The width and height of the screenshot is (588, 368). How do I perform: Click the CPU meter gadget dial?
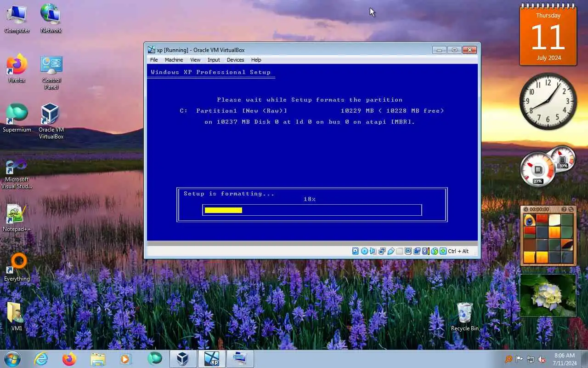point(537,169)
